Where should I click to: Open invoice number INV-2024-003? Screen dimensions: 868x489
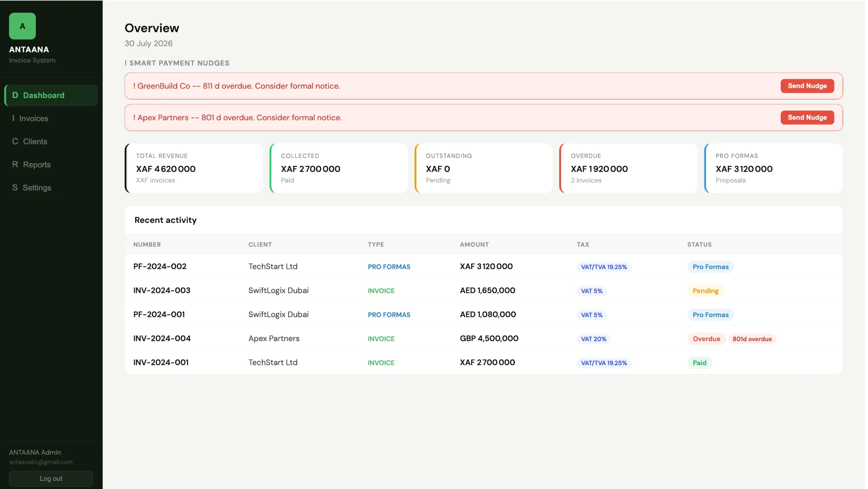point(162,291)
